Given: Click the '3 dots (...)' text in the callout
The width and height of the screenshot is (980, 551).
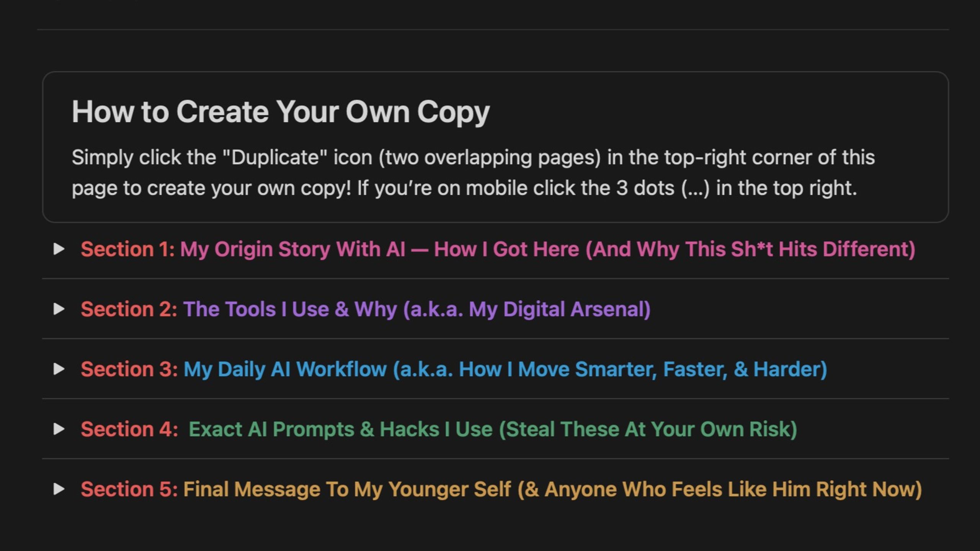Looking at the screenshot, I should pyautogui.click(x=663, y=188).
